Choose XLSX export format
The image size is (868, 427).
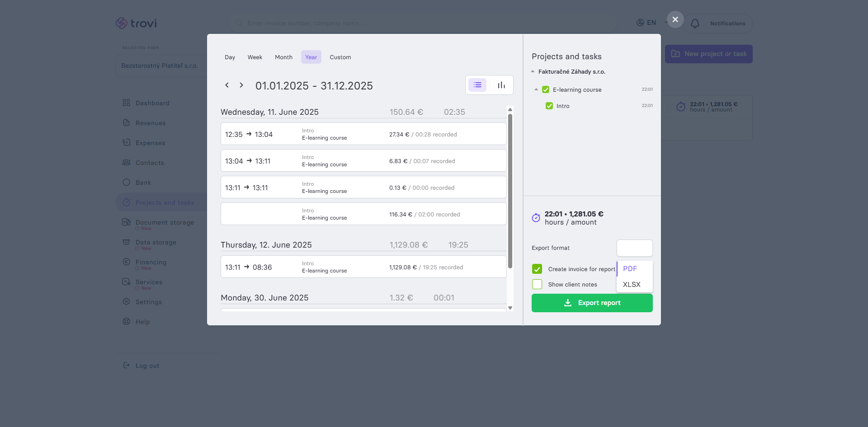tap(635, 284)
